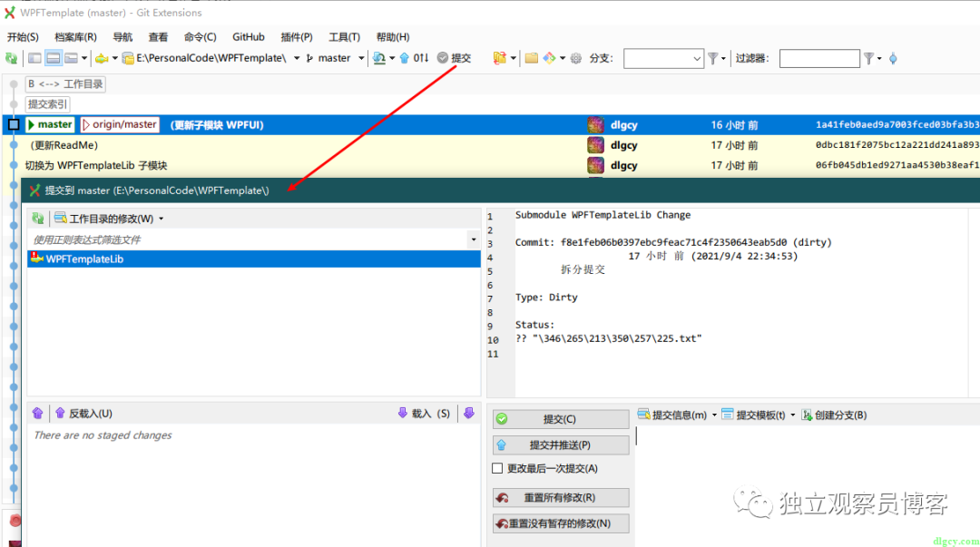The height and width of the screenshot is (547, 980).
Task: Stage changes using the 载入 down-arrow icon
Action: 401,413
